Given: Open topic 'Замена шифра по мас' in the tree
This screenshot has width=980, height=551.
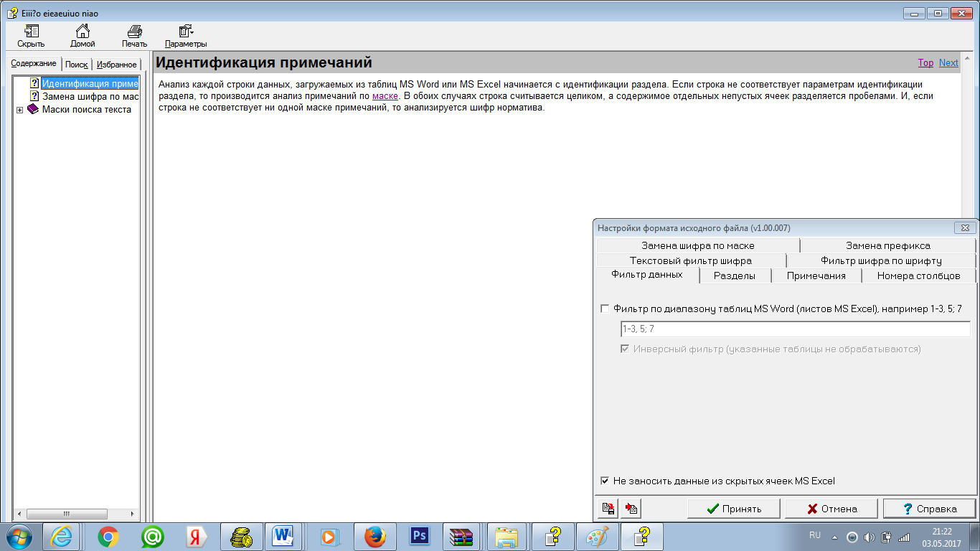Looking at the screenshot, I should coord(90,96).
